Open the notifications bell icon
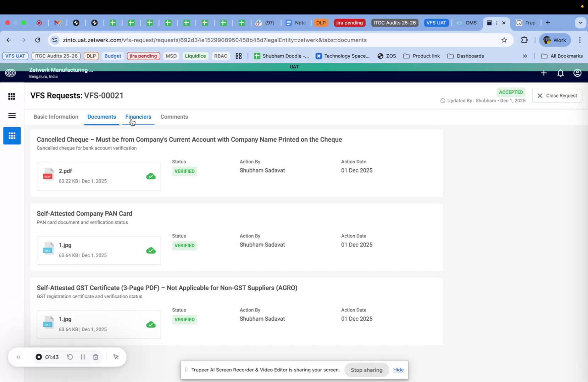The image size is (588, 382). [560, 73]
